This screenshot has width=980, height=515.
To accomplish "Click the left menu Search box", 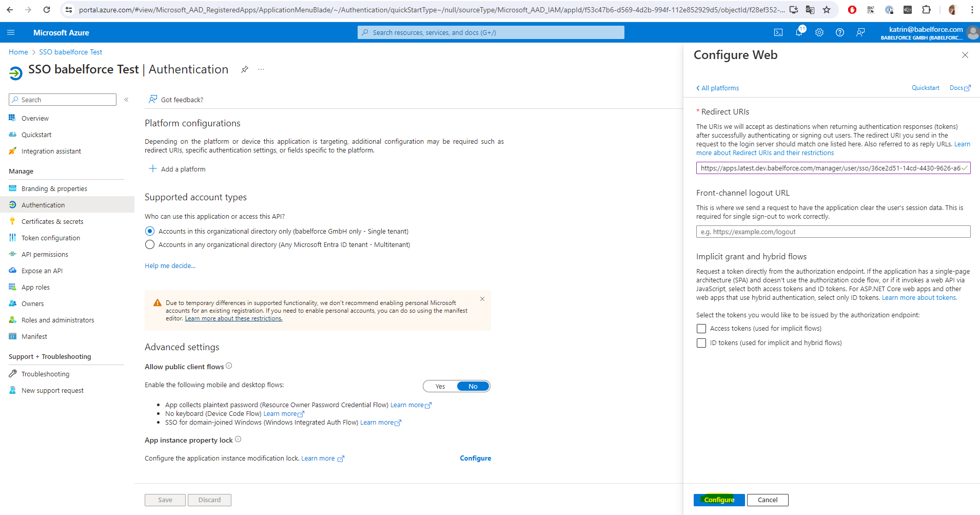I will [x=63, y=100].
